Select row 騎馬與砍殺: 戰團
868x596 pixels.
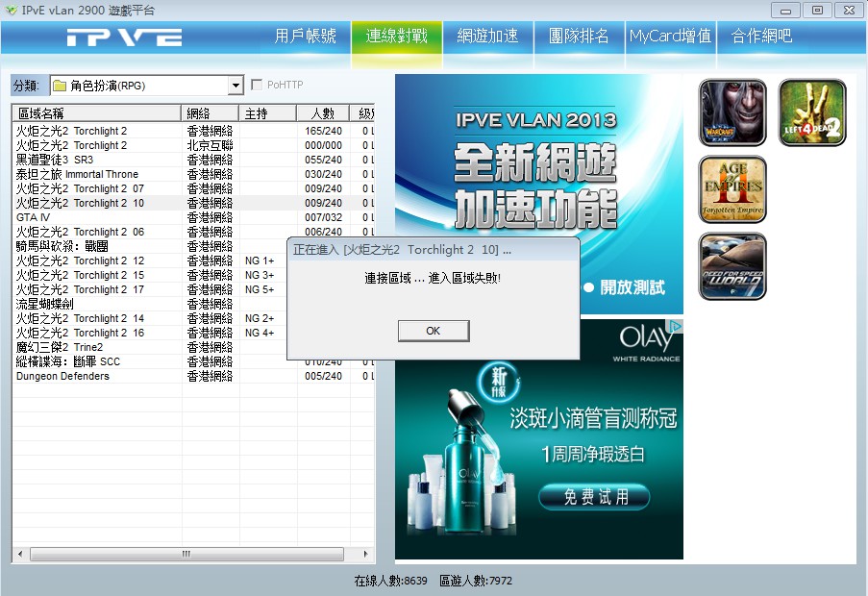click(149, 246)
